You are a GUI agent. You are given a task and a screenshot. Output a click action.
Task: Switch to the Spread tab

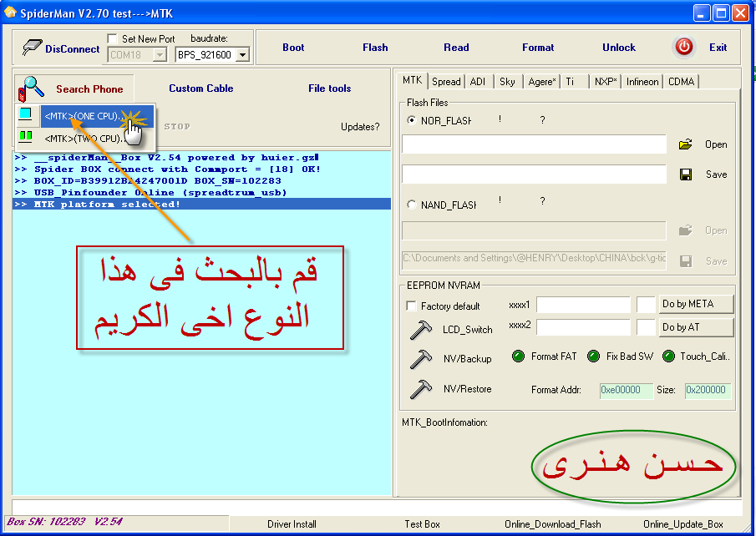point(446,82)
